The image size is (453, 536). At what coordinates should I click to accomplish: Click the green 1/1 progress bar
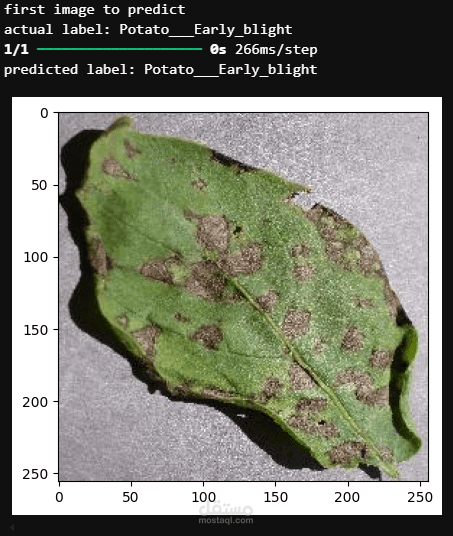pyautogui.click(x=119, y=49)
